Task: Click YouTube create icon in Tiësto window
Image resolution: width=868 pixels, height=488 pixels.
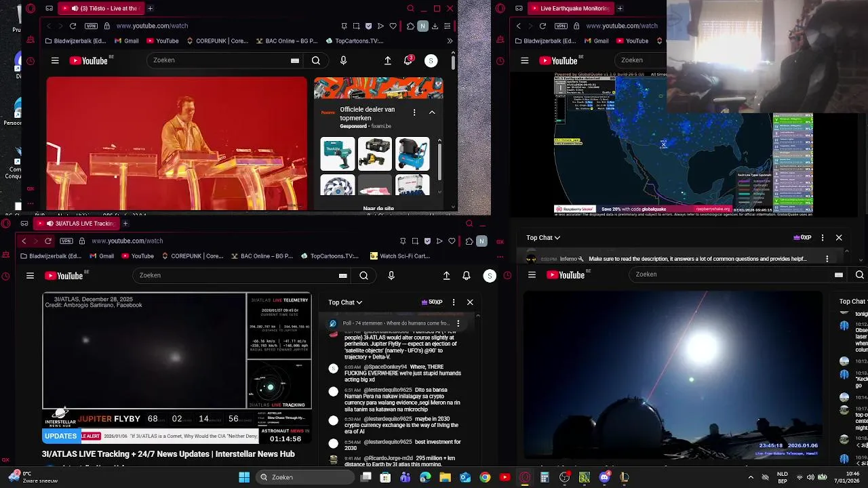Action: pos(388,60)
